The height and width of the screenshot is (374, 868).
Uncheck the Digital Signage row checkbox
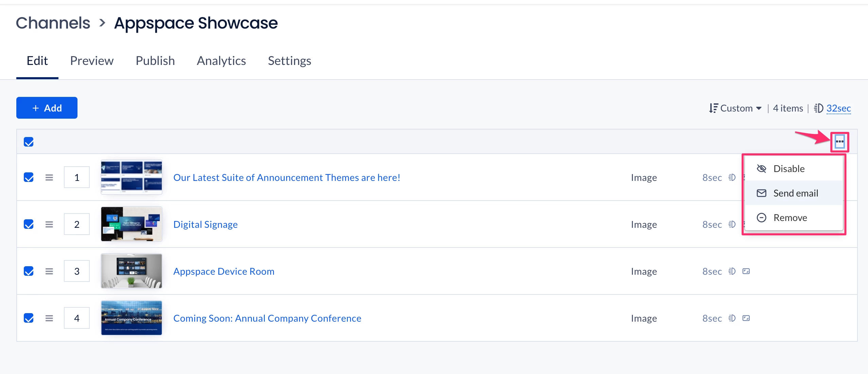[x=29, y=224]
